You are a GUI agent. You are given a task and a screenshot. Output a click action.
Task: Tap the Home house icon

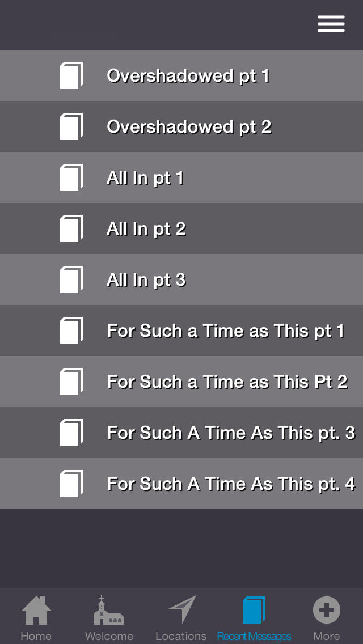pos(36,610)
